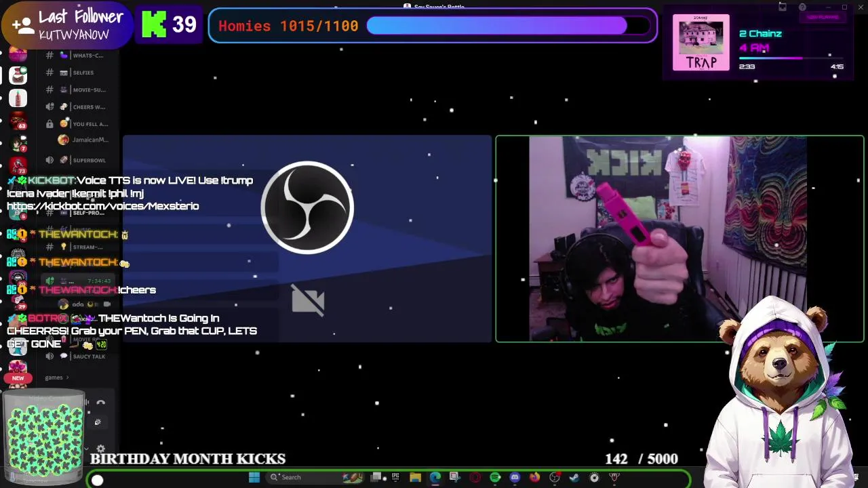Open Steam from taskbar
This screenshot has width=868, height=488.
(574, 477)
